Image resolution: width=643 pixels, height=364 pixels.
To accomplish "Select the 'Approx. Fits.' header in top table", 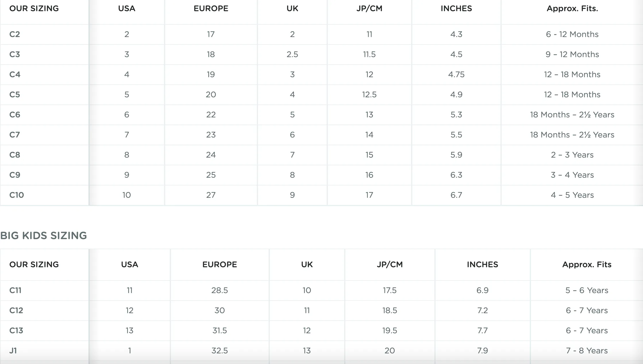I will (x=572, y=9).
